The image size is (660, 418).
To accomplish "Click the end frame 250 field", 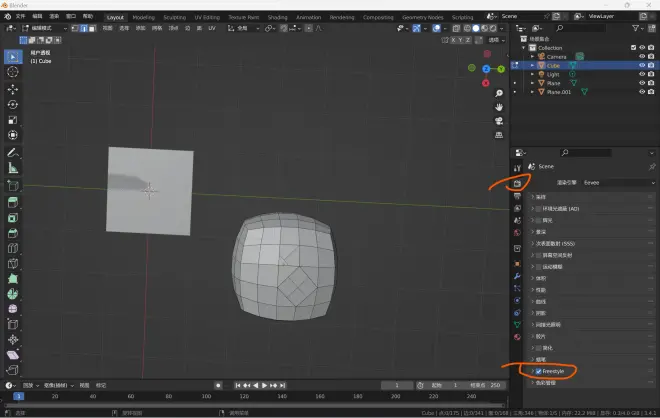I will [x=485, y=385].
